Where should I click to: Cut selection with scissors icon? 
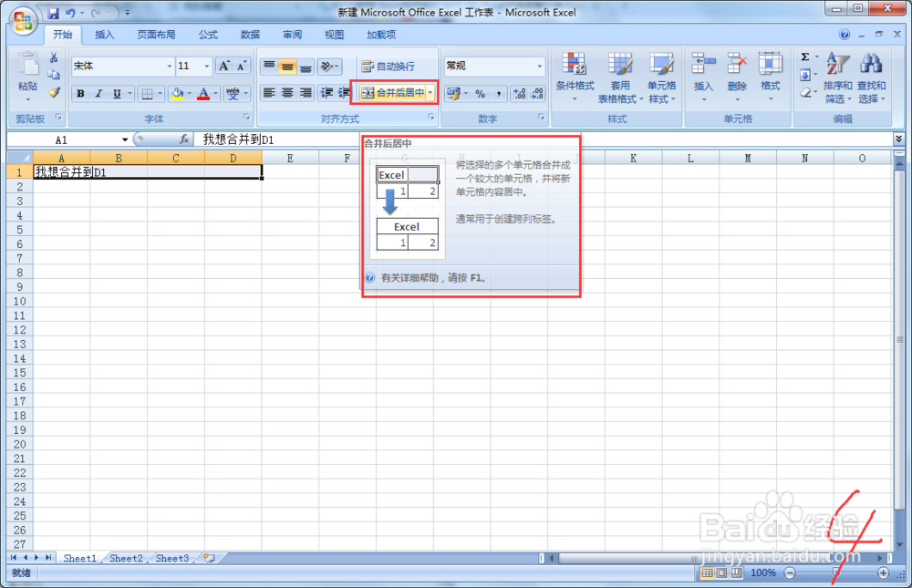tap(54, 57)
